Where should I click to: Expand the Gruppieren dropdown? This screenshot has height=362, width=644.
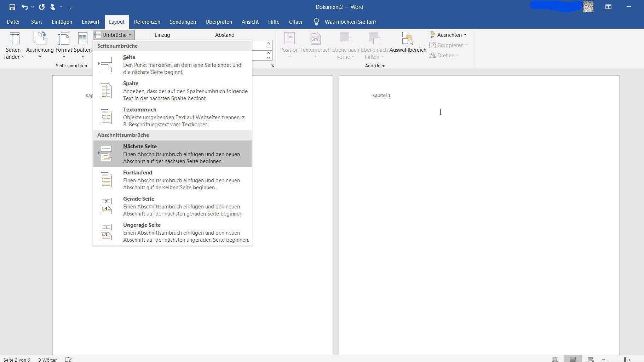[448, 45]
